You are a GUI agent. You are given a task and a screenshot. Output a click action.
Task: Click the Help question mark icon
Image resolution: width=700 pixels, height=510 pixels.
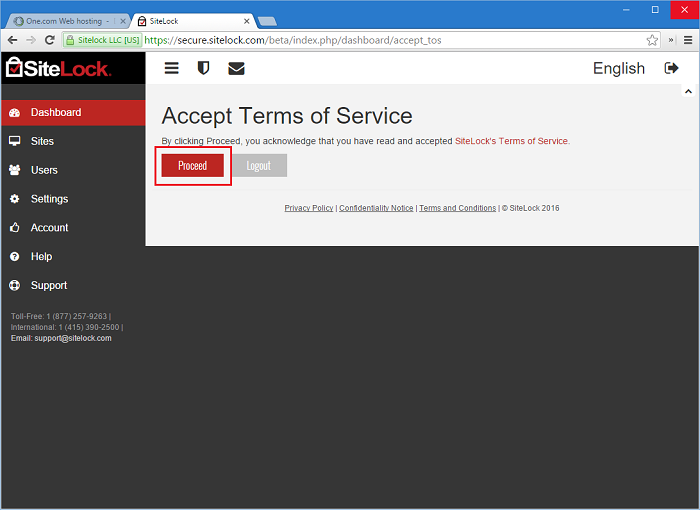15,256
